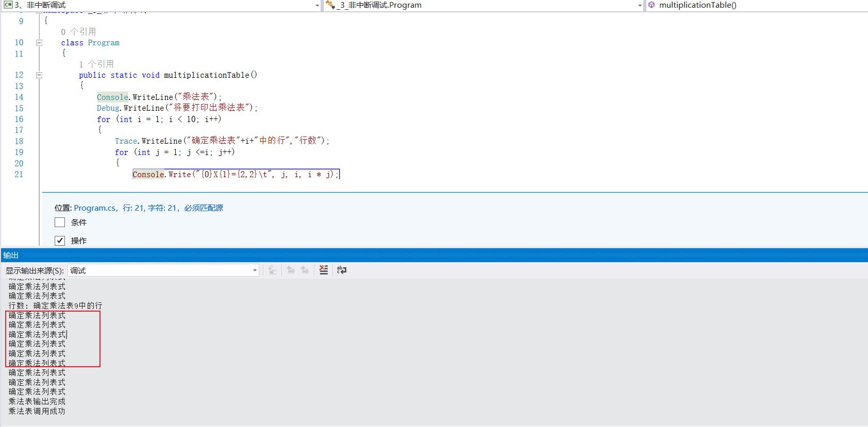Click line number 18 in the gutter
868x427 pixels.
[19, 142]
